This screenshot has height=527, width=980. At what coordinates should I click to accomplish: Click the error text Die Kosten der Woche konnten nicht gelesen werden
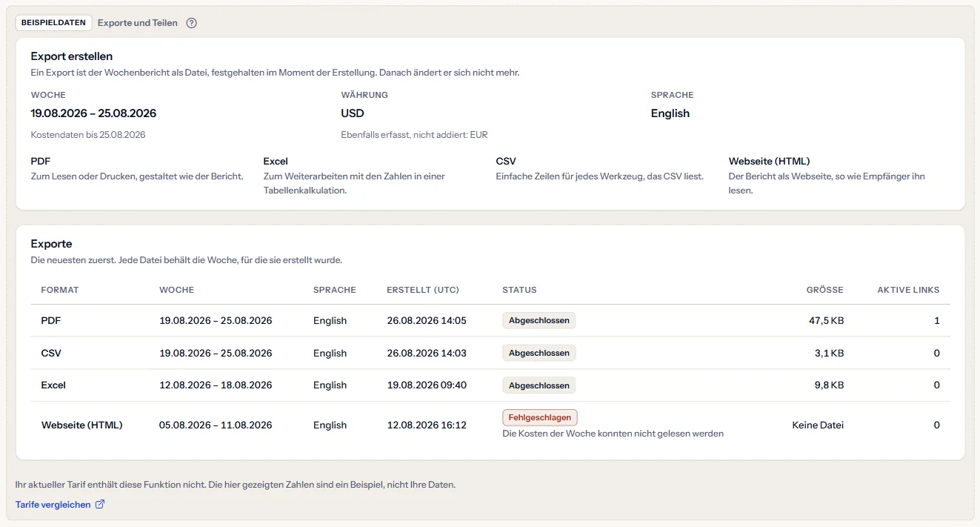click(613, 434)
